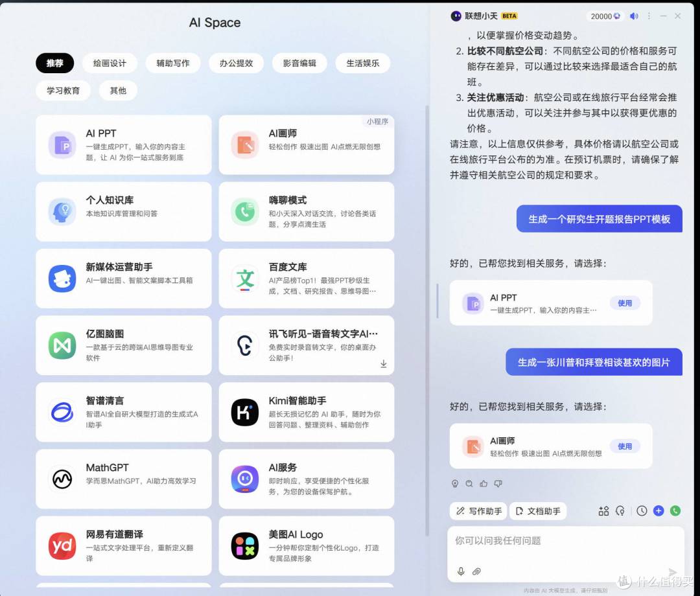Click the 你可以问我任何问题 input field
Viewport: 700px width, 596px height.
[566, 554]
